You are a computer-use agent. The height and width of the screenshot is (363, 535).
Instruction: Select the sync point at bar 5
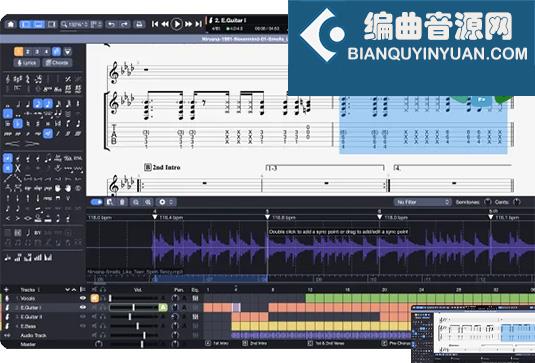point(267,217)
